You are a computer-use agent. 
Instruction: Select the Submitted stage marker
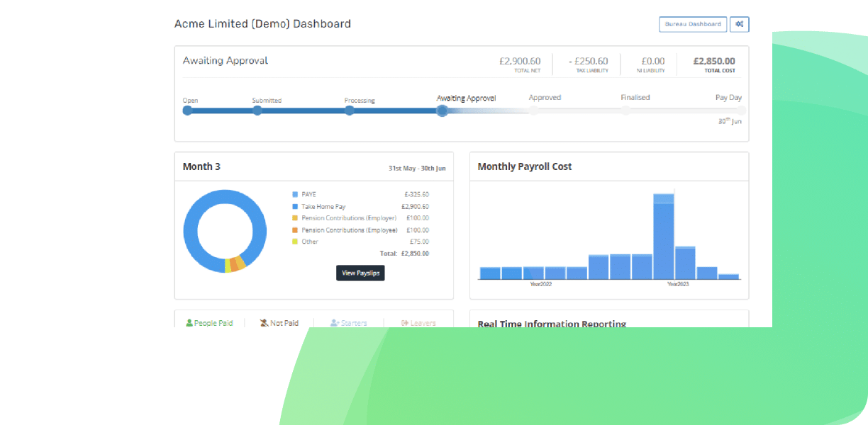click(x=257, y=110)
